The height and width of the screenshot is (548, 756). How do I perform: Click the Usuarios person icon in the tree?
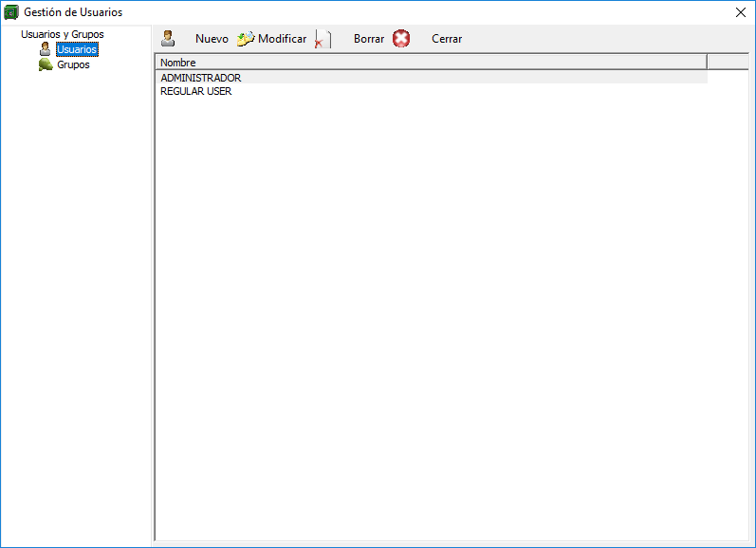[x=46, y=49]
